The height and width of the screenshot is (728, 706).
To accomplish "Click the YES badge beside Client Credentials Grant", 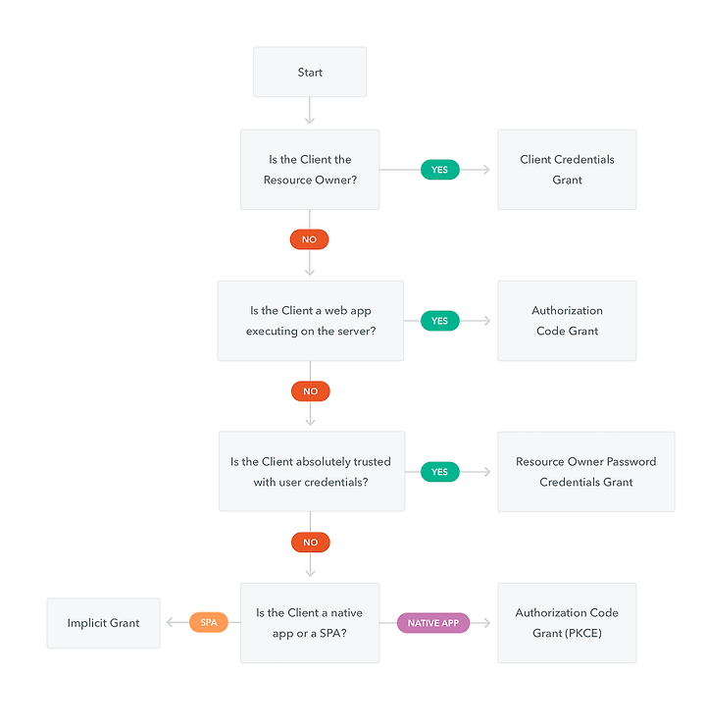I will coord(439,170).
